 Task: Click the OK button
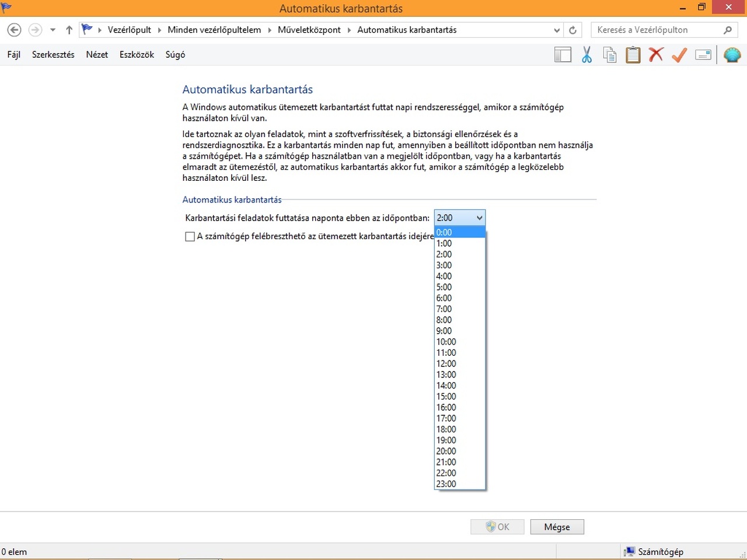497,527
